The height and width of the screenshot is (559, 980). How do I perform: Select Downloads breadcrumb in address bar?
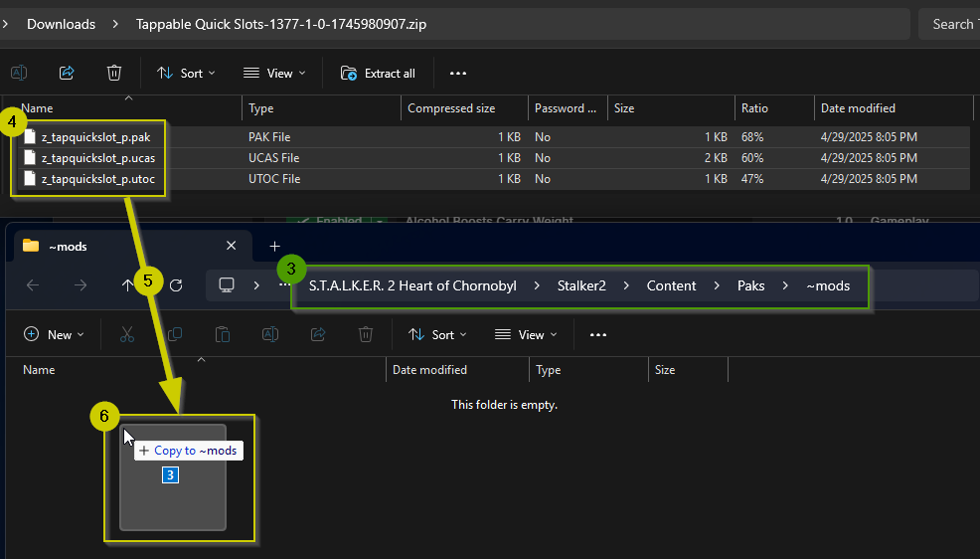point(62,25)
